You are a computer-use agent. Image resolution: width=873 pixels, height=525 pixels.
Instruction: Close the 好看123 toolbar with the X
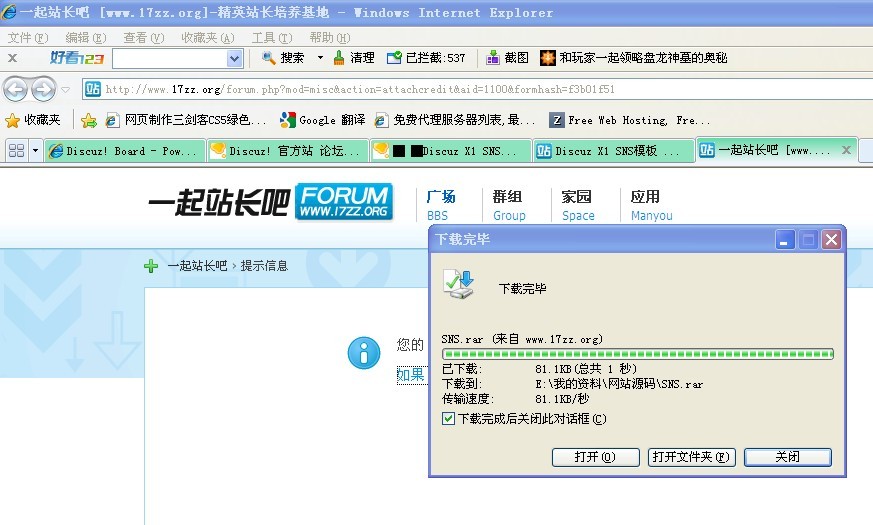[13, 58]
